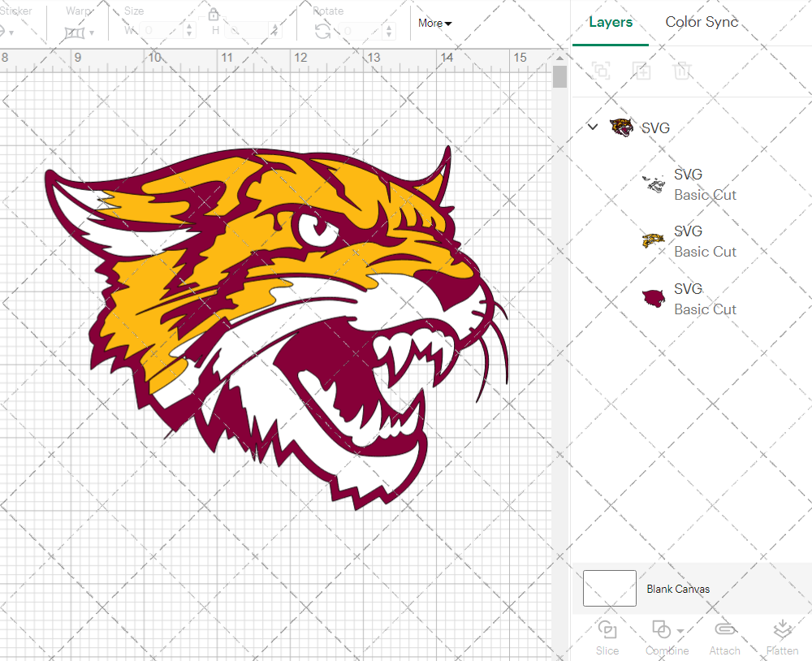This screenshot has height=661, width=812.
Task: Click the Blank Canvas color swatch
Action: 609,588
